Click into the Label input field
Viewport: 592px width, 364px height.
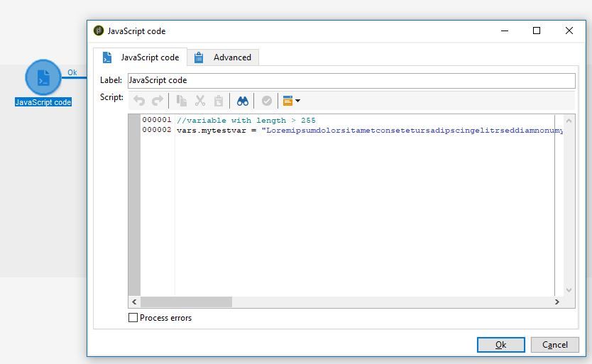point(351,81)
